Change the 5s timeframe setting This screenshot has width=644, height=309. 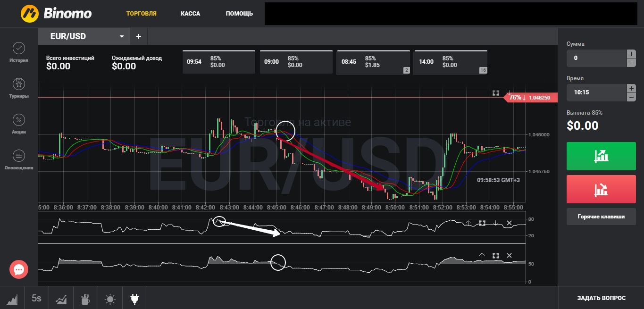pyautogui.click(x=36, y=298)
